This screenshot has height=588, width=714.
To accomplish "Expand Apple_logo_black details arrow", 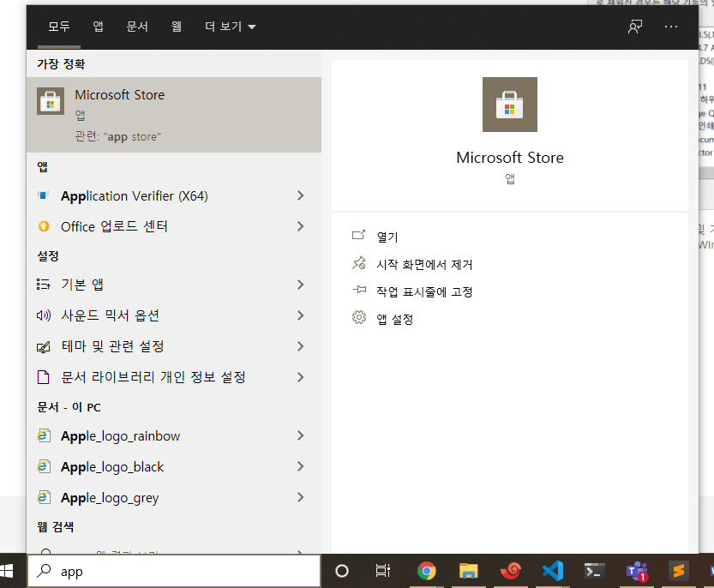I will [300, 466].
